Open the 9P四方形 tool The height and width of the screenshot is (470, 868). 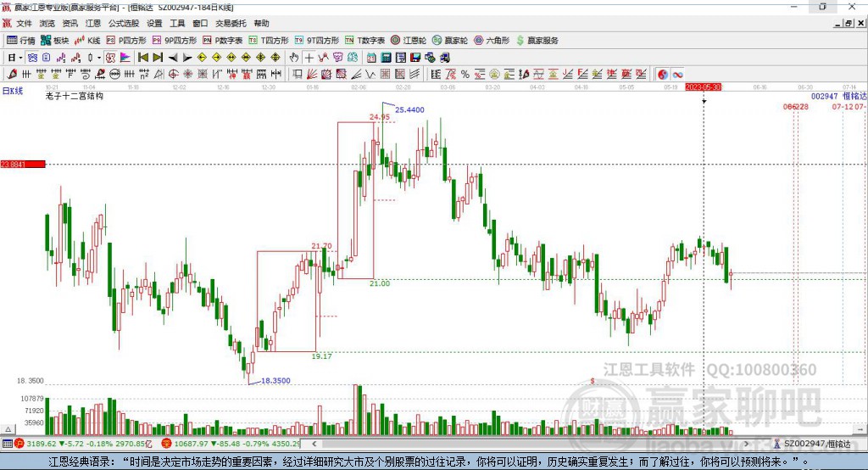click(175, 41)
